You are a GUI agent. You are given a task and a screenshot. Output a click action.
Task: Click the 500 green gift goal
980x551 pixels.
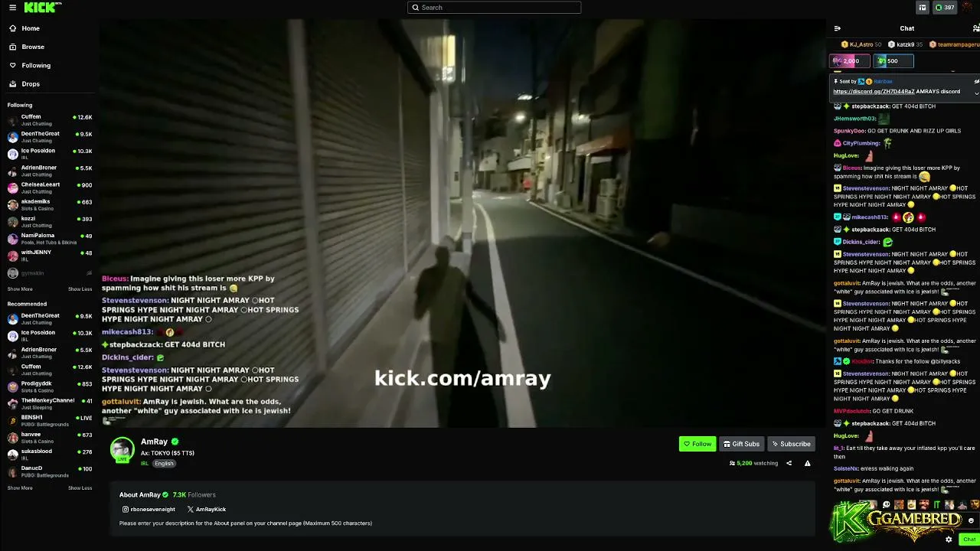click(893, 61)
